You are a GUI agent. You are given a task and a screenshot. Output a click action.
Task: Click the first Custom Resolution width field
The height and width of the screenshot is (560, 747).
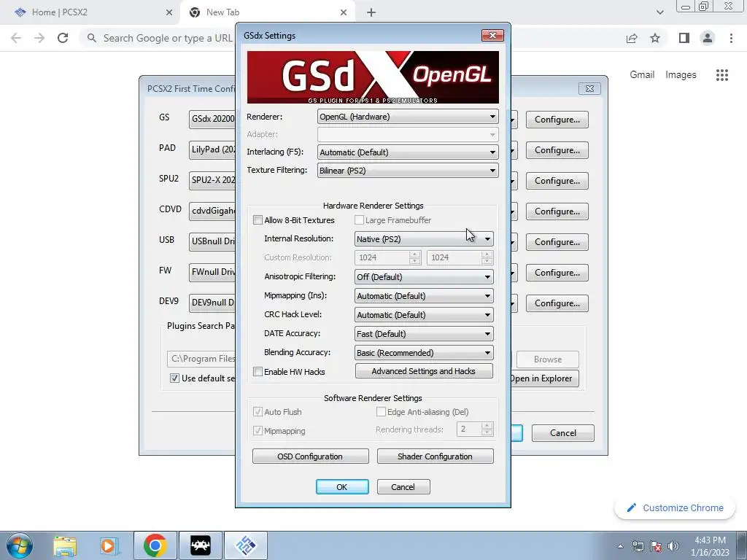[382, 257]
